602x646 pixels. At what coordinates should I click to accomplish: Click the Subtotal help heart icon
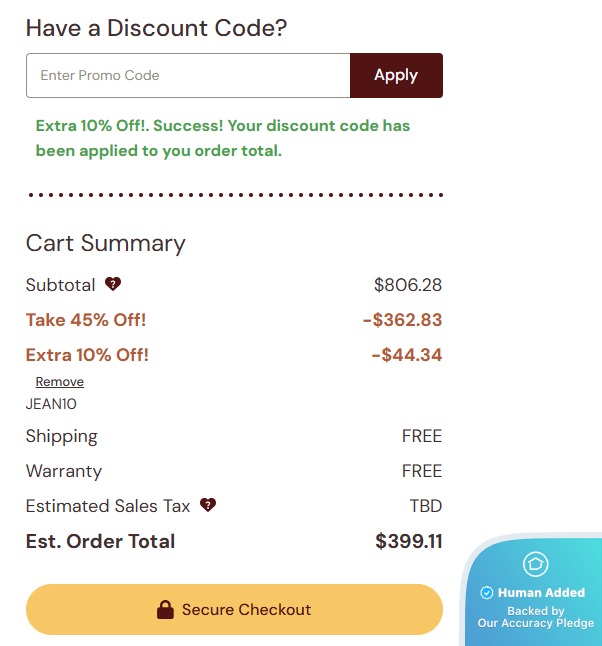pos(113,285)
